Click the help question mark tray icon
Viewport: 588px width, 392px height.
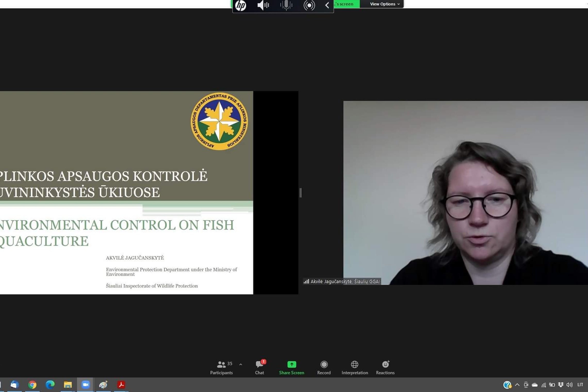click(507, 385)
